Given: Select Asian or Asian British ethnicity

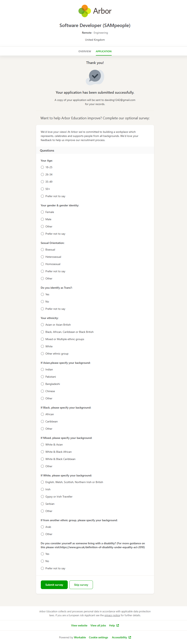Looking at the screenshot, I should [42, 325].
